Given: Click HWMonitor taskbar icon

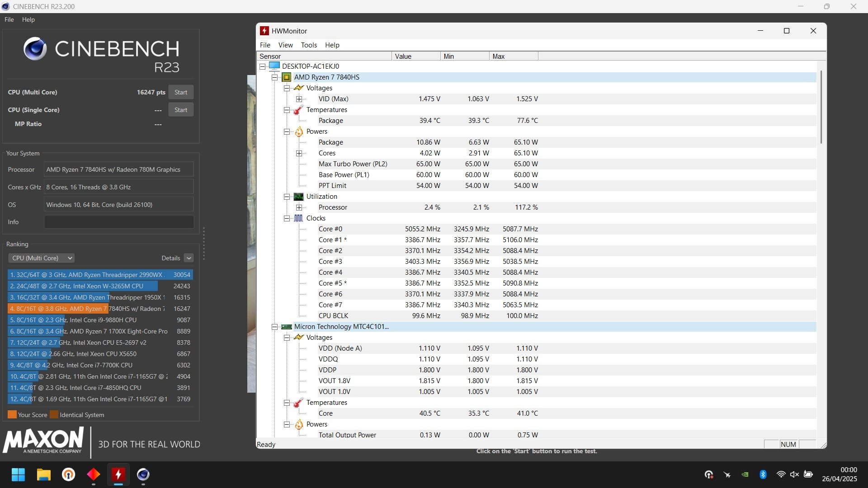Looking at the screenshot, I should pyautogui.click(x=118, y=474).
